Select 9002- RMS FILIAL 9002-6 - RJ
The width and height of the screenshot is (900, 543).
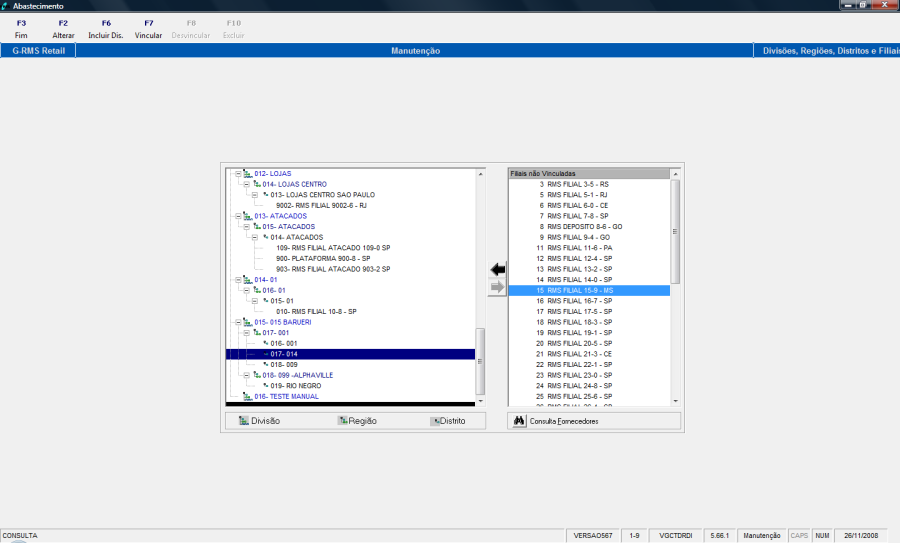[x=321, y=205]
